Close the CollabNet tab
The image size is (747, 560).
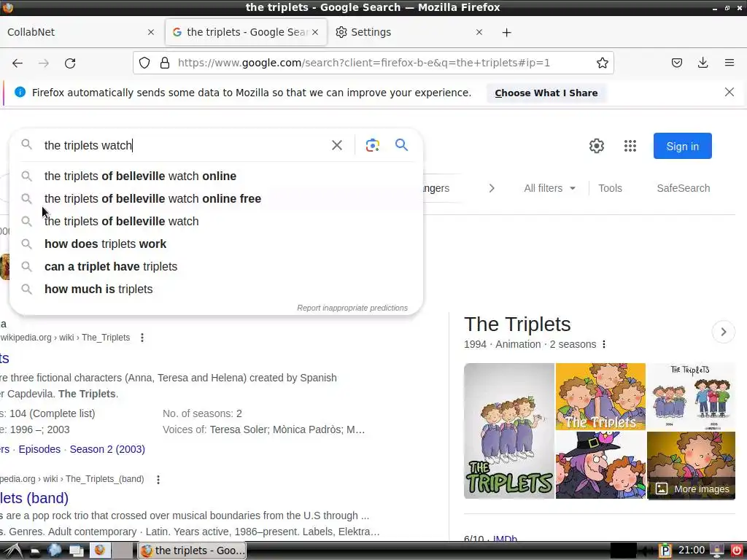(x=151, y=32)
